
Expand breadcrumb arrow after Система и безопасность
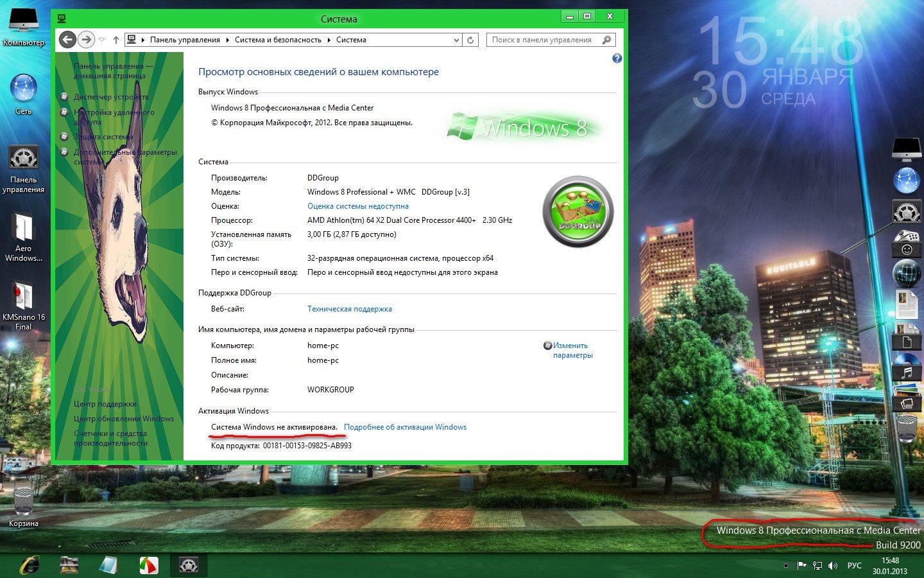point(329,40)
